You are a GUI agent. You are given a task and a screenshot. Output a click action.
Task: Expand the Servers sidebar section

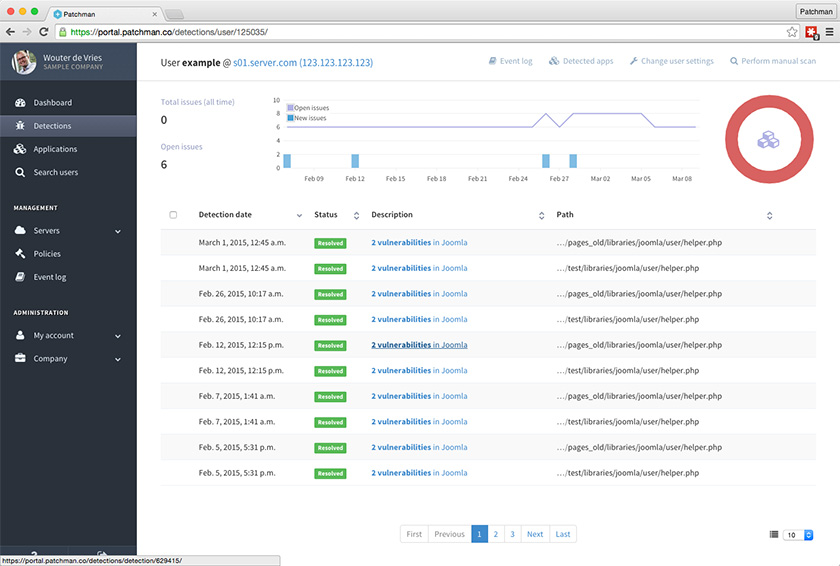click(x=117, y=231)
